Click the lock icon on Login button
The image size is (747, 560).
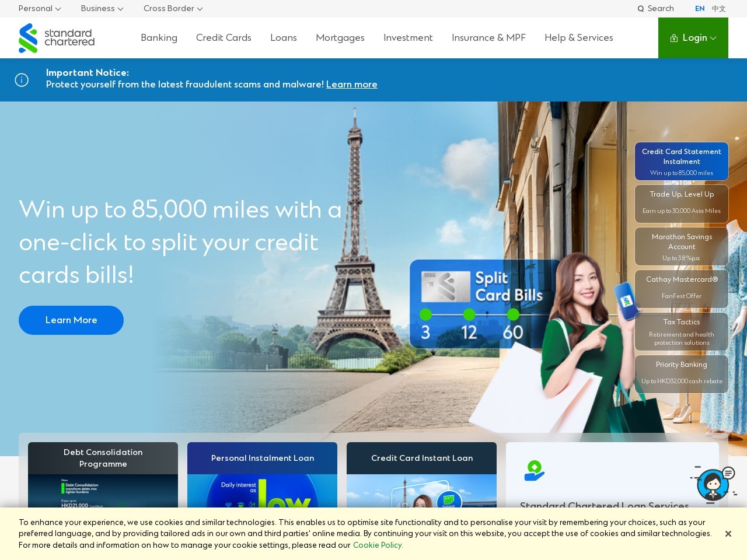click(674, 38)
